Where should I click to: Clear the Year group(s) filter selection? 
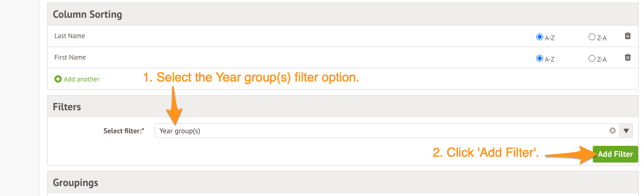point(612,131)
